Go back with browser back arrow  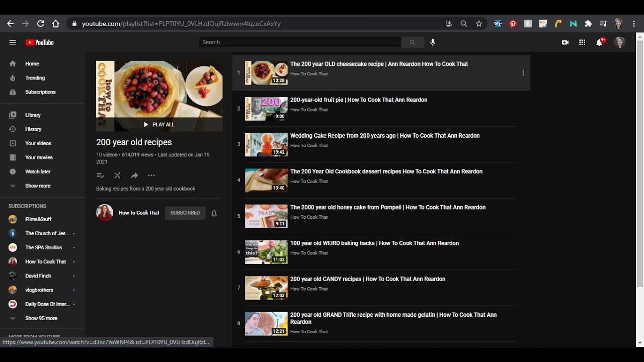pos(10,24)
